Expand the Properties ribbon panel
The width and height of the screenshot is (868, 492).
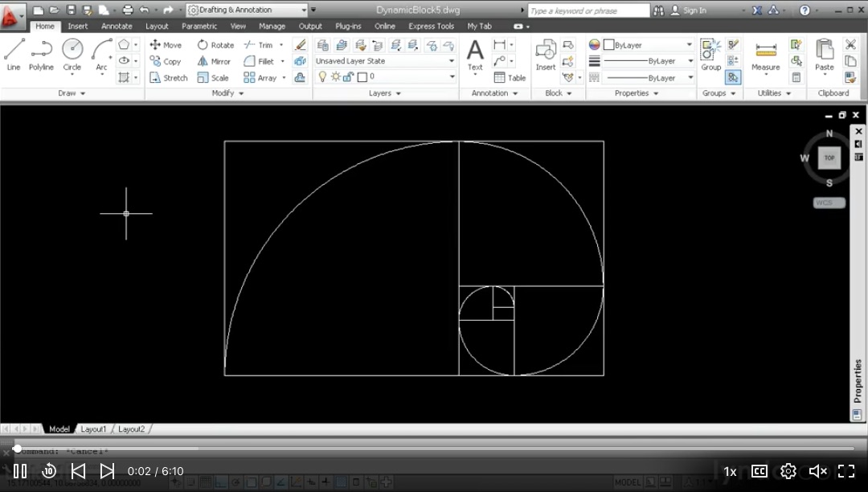[637, 93]
